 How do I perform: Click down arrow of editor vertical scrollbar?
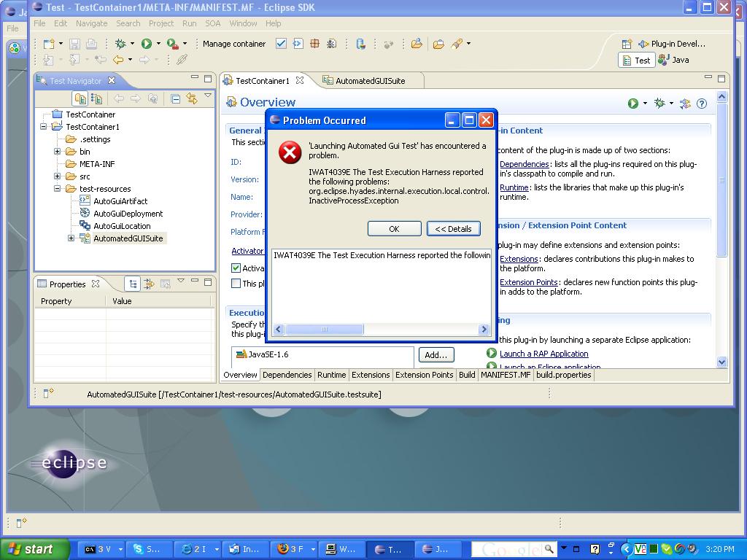721,362
